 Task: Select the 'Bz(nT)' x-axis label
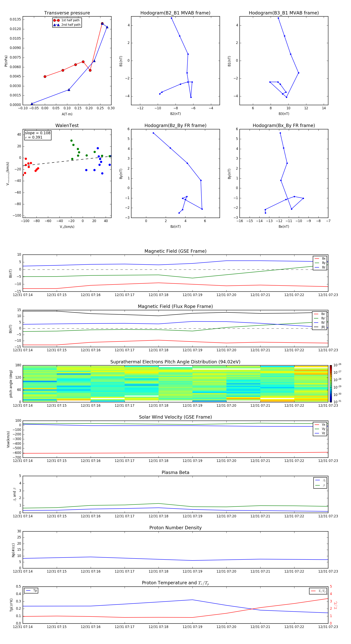(175, 227)
